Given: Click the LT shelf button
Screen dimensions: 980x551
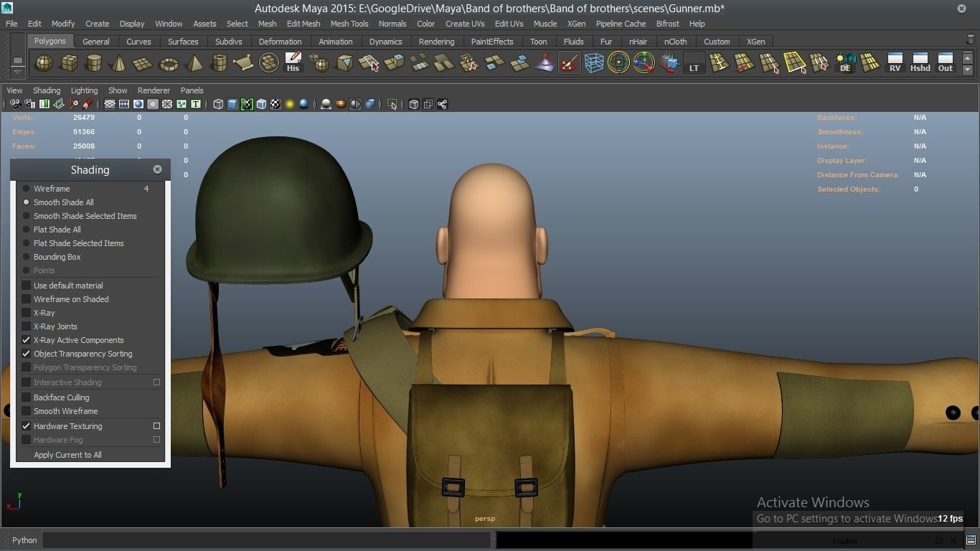Looking at the screenshot, I should coord(694,63).
